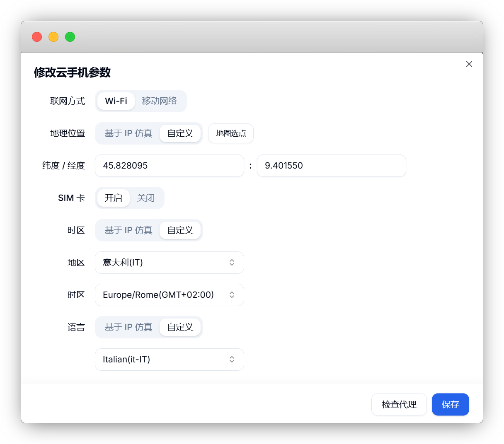Viewport: 504px width, 444px height.
Task: Click the red macOS close window button
Action: (x=37, y=37)
